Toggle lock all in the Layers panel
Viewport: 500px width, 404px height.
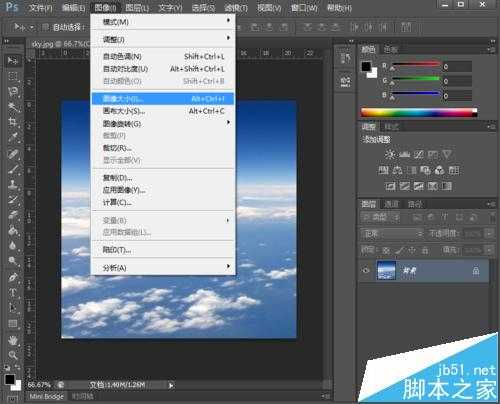pos(425,250)
